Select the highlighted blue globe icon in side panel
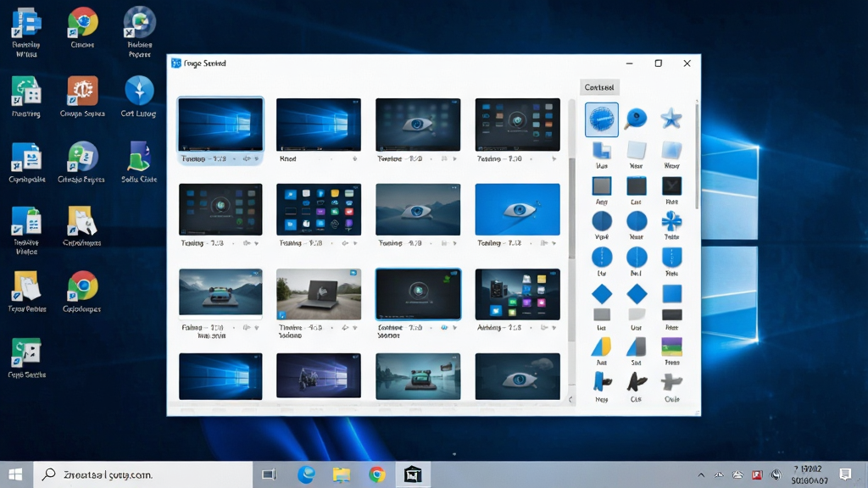This screenshot has width=868, height=488. pos(602,119)
